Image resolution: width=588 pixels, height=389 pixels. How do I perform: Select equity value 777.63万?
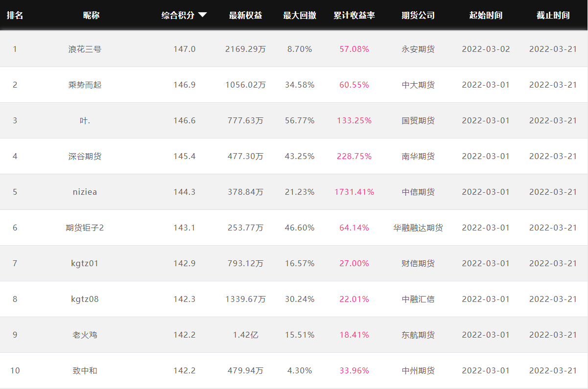(x=246, y=120)
